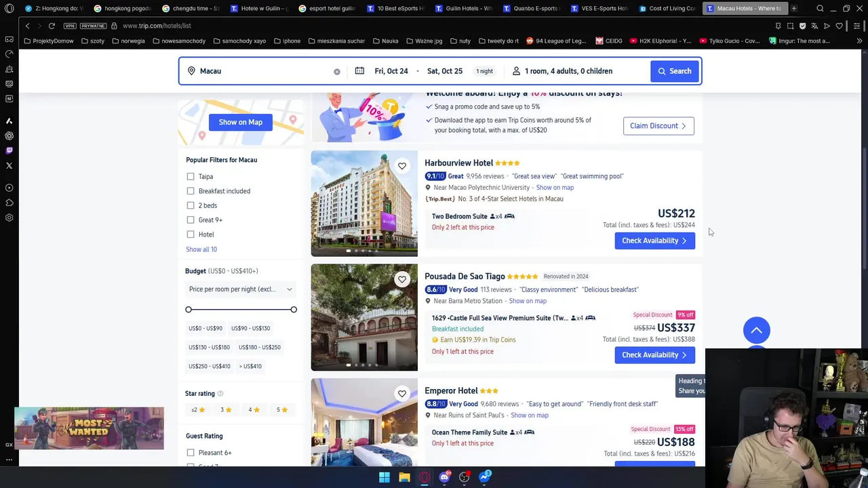
Task: Open Emperor Hotel title link
Action: click(451, 390)
